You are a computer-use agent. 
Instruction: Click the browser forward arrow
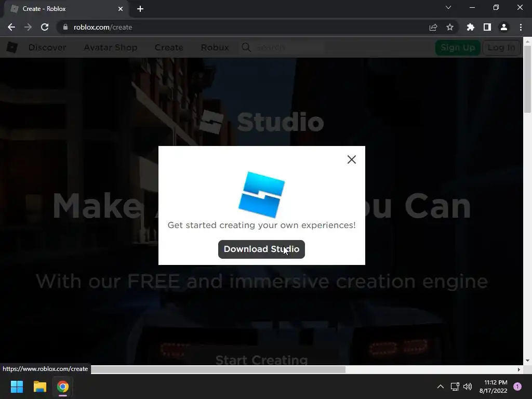pyautogui.click(x=28, y=27)
